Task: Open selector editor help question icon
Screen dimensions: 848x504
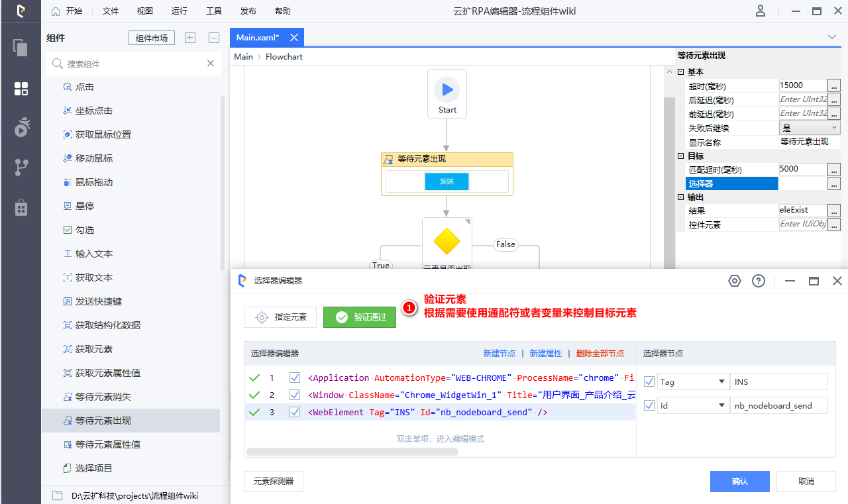Action: coord(759,281)
